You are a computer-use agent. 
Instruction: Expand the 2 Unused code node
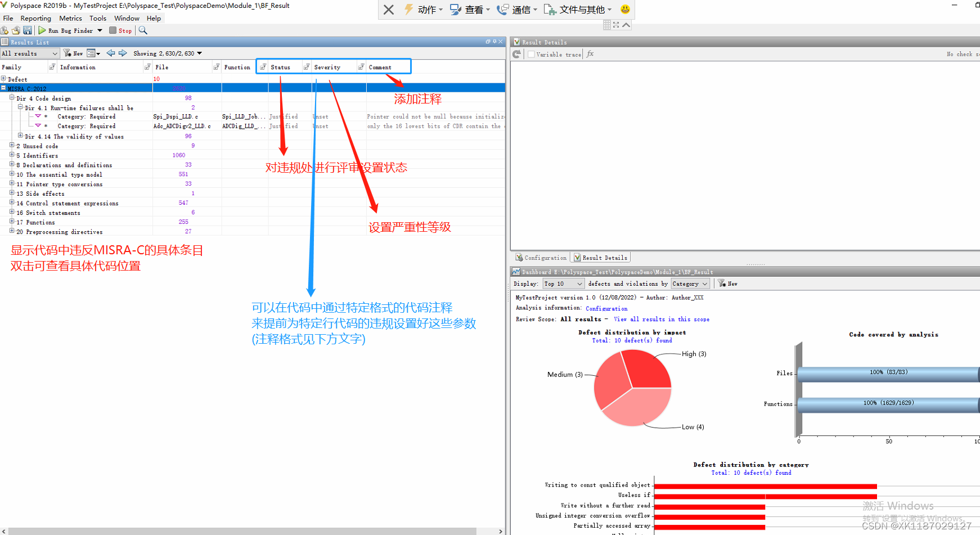coord(12,145)
